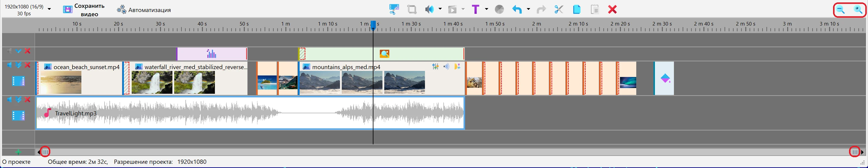Cut selection with the scissors icon
The height and width of the screenshot is (168, 868).
(559, 9)
